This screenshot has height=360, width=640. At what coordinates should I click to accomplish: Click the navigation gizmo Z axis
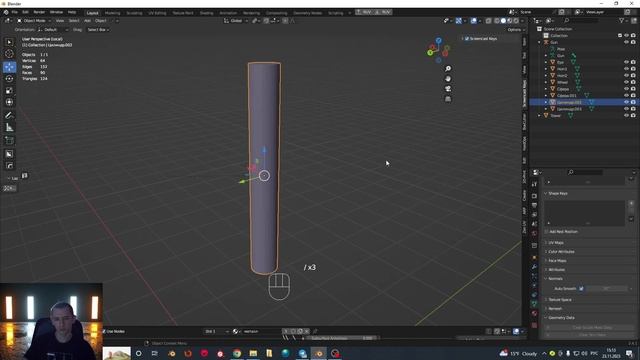438,41
